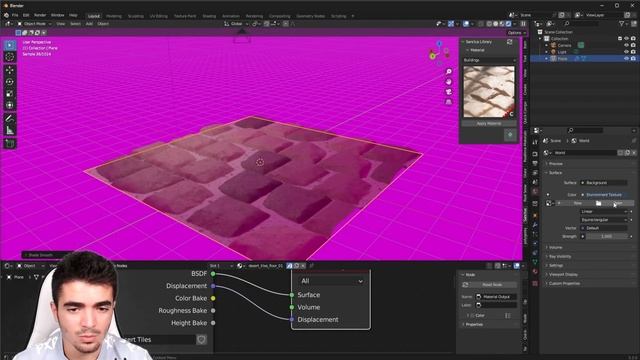The image size is (640, 360).
Task: Select the Rotate tool in viewport toolbar
Action: click(x=10, y=82)
